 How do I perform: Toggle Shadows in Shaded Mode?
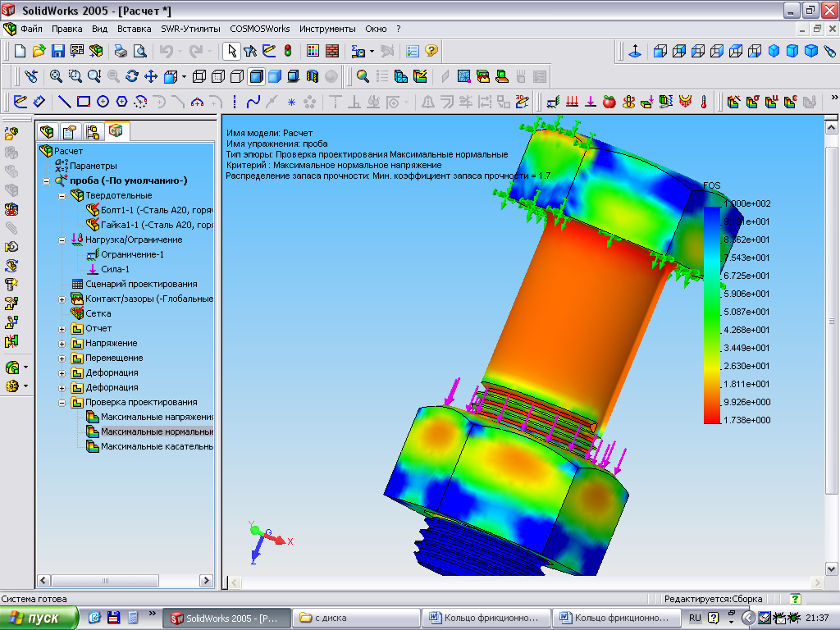point(294,76)
